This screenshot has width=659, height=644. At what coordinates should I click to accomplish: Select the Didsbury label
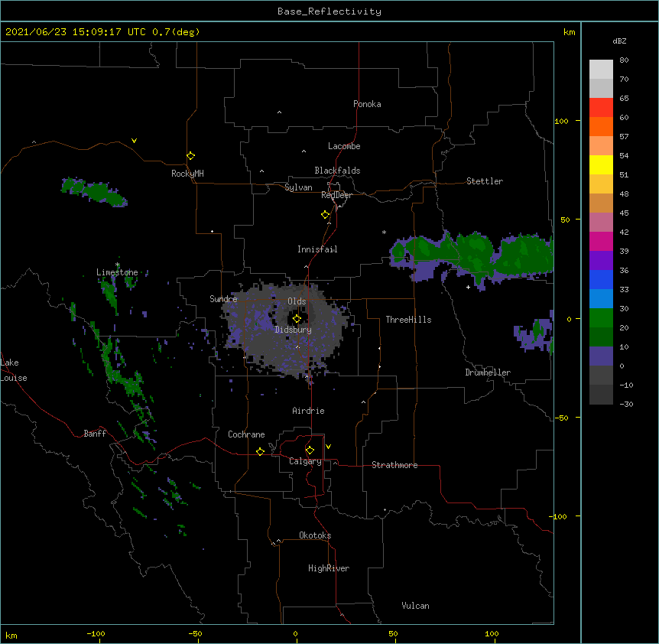(x=293, y=330)
